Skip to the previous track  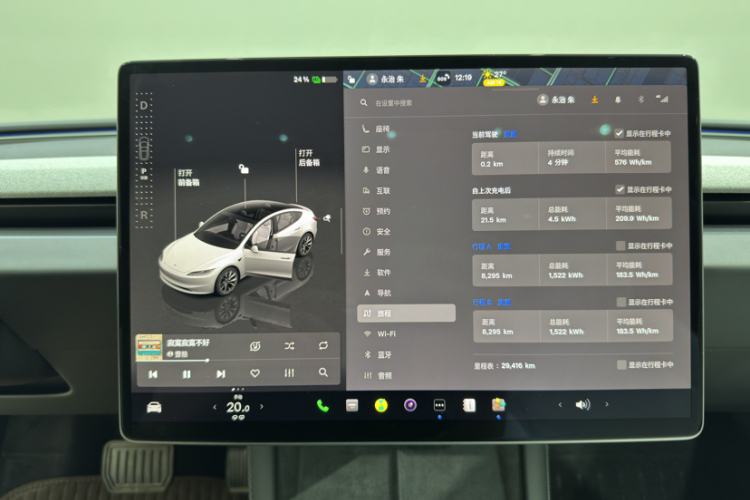153,374
